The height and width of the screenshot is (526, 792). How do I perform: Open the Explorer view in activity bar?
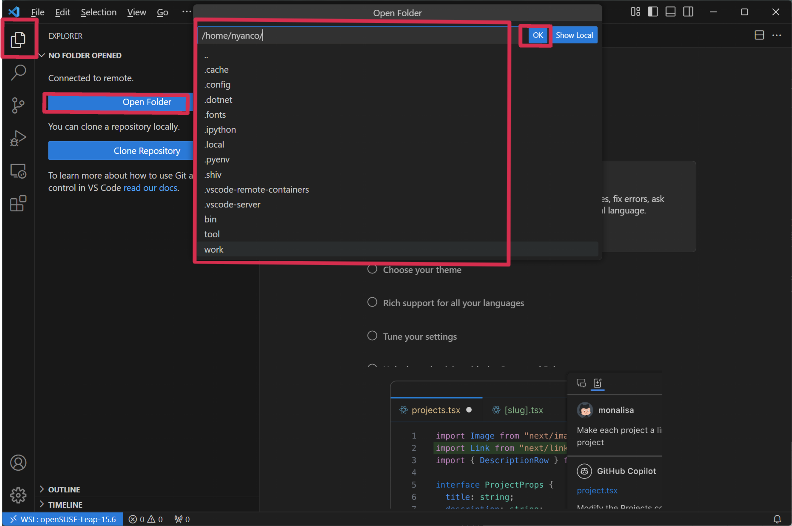pos(18,39)
